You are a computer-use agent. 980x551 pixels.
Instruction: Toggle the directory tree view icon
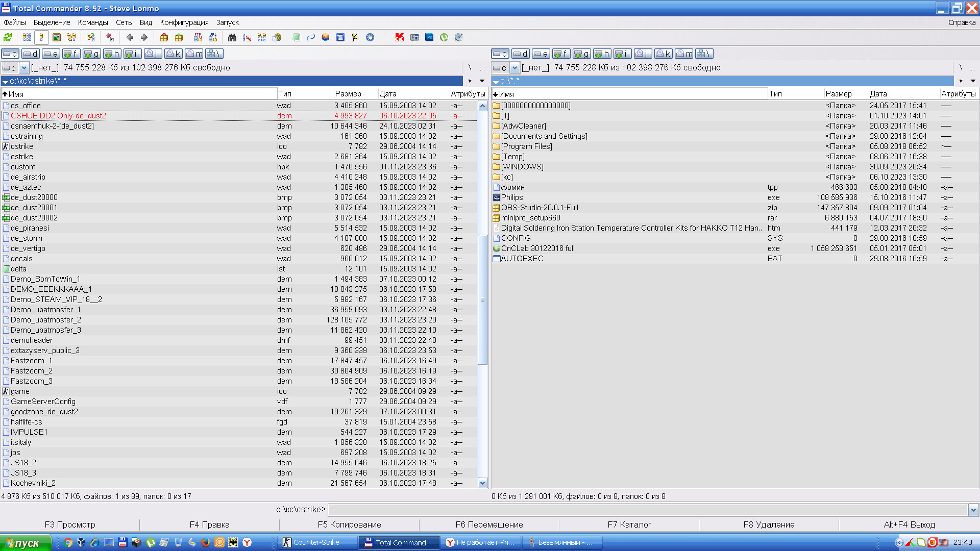(x=71, y=37)
